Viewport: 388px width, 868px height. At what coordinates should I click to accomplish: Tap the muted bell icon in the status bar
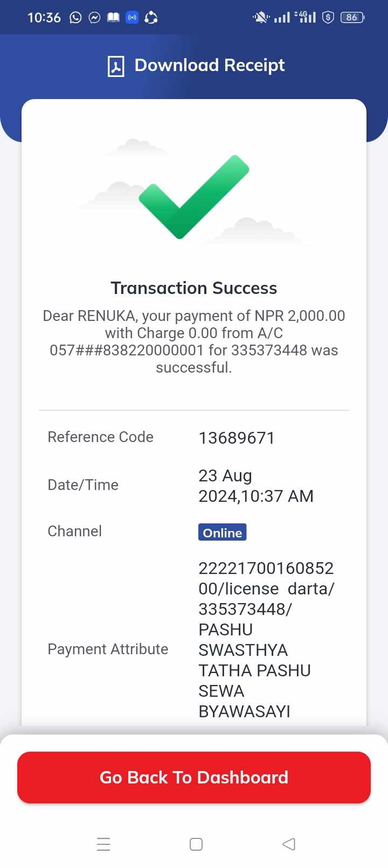tap(261, 18)
